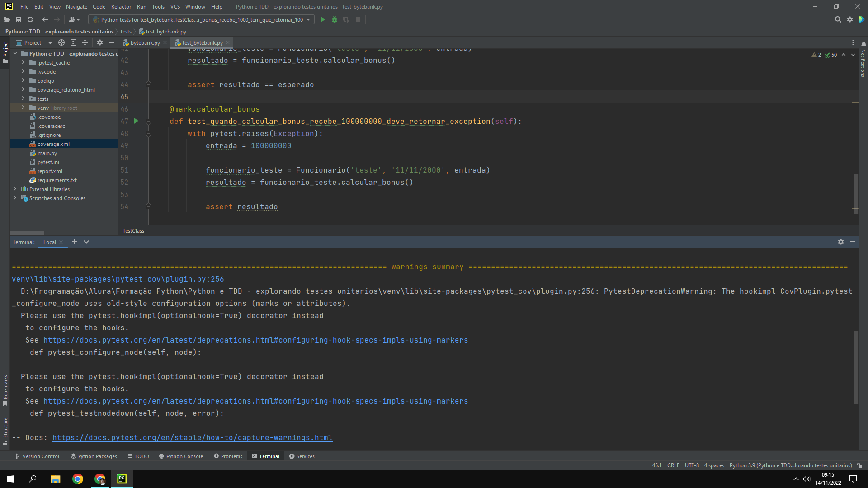Add a new terminal session with plus

point(75,242)
